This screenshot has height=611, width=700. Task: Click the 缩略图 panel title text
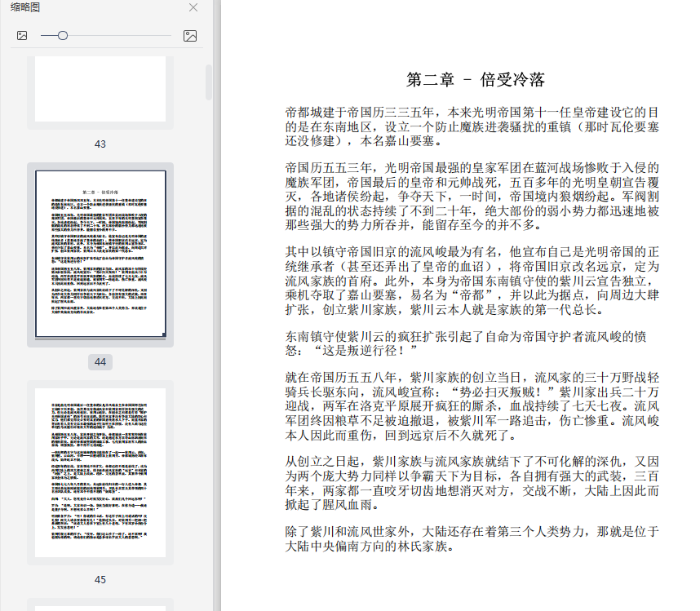click(x=24, y=8)
